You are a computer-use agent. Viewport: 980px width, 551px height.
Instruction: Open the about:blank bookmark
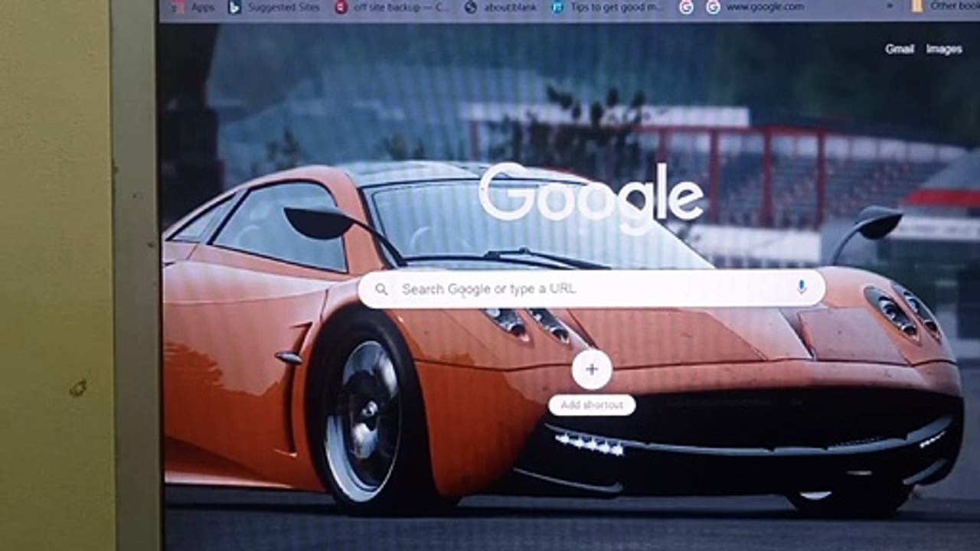click(x=501, y=7)
